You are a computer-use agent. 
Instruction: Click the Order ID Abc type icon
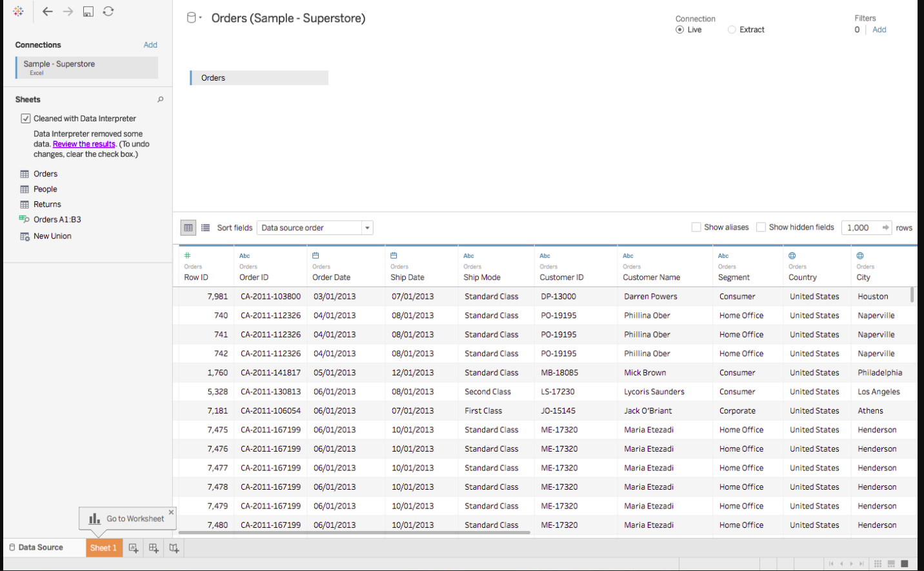point(245,256)
